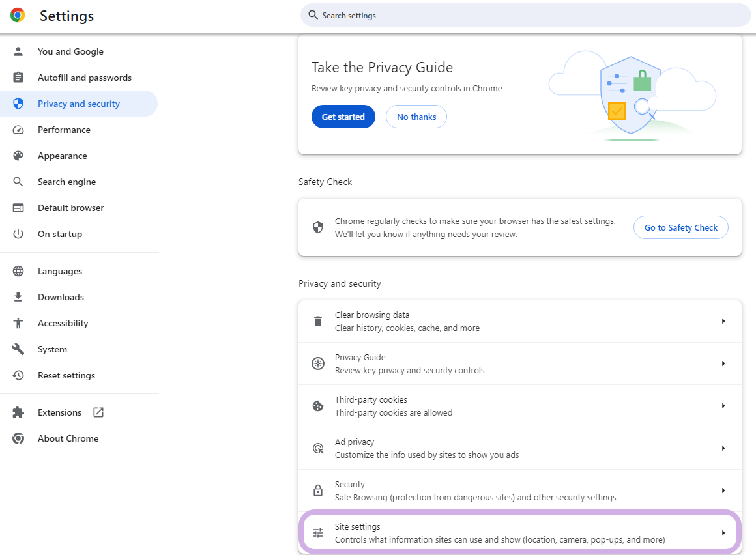Click the shield icon in the Safety Check card

pyautogui.click(x=318, y=227)
